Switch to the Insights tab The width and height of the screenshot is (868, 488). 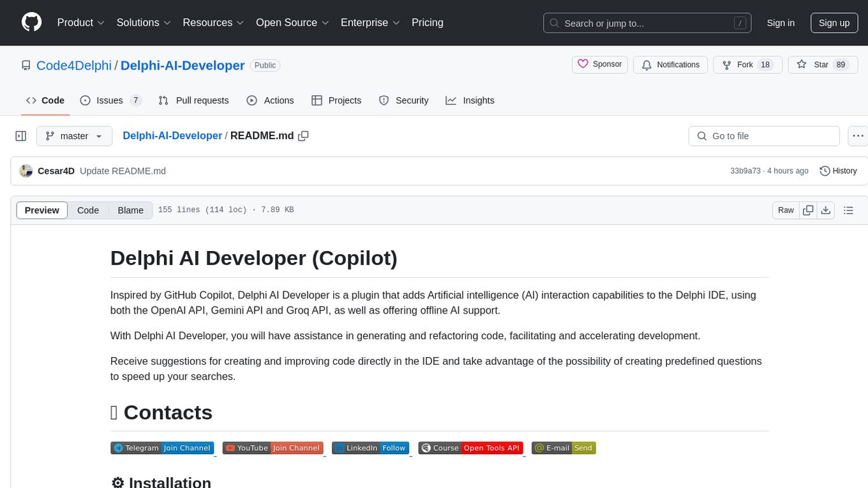pyautogui.click(x=470, y=100)
